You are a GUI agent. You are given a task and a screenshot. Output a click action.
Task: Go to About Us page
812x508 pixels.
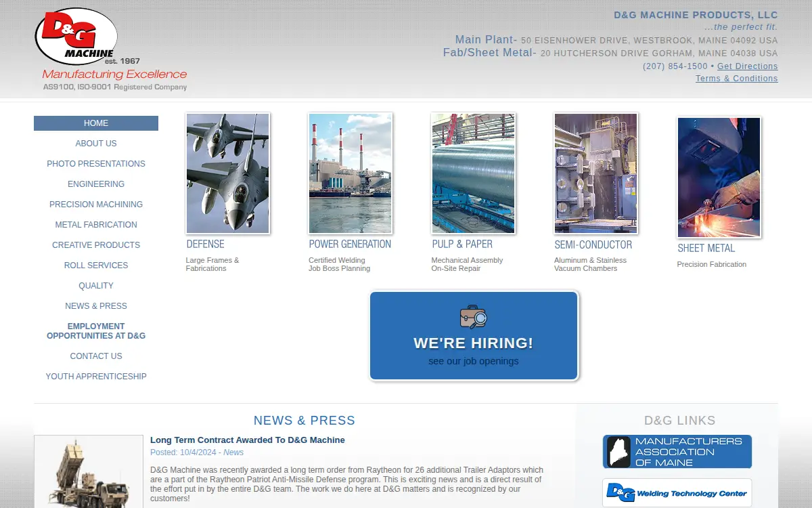coord(96,144)
